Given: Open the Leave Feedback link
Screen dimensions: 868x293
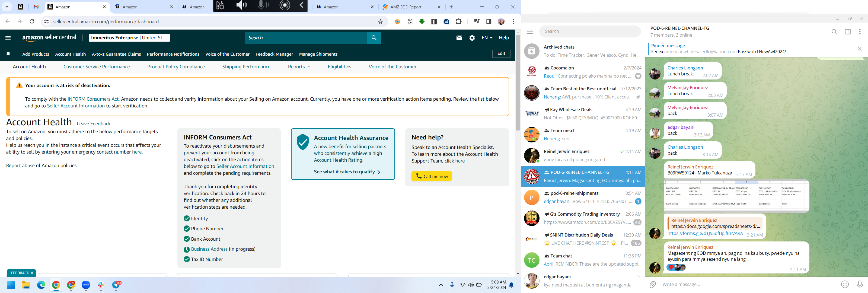Looking at the screenshot, I should pos(94,124).
